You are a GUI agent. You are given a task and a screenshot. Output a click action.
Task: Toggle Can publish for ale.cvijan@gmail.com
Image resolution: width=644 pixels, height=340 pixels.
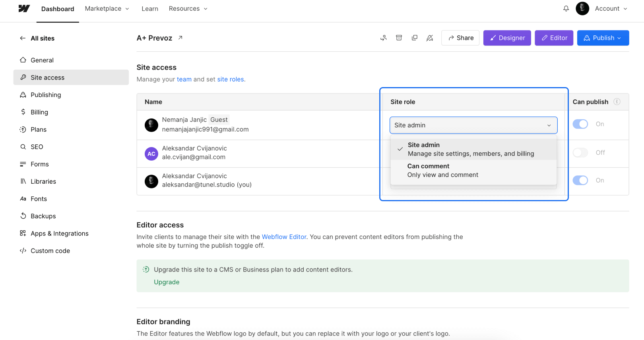(x=580, y=153)
